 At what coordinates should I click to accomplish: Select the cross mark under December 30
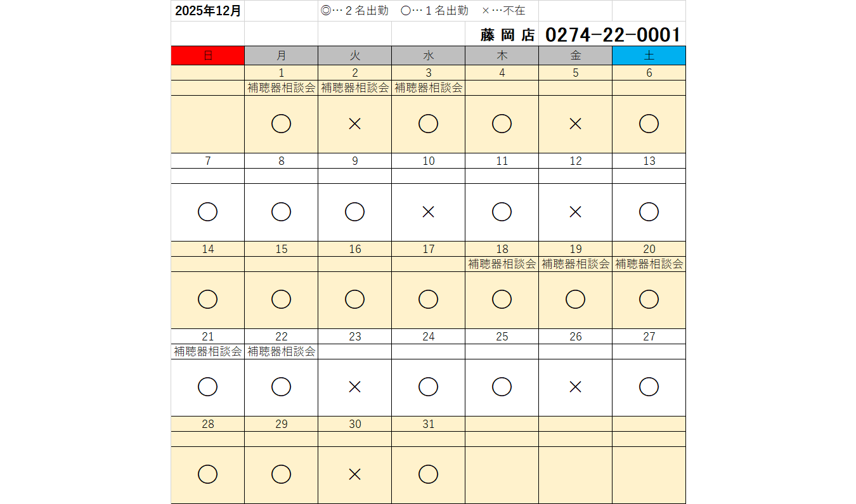pyautogui.click(x=354, y=474)
